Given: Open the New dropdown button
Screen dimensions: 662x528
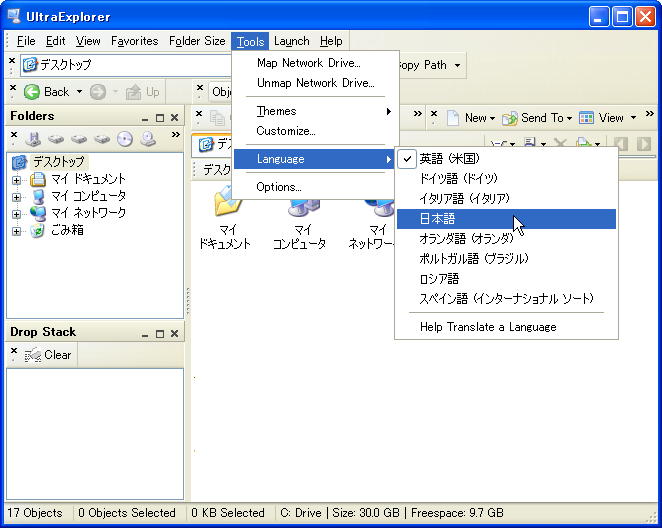Looking at the screenshot, I should (x=471, y=118).
